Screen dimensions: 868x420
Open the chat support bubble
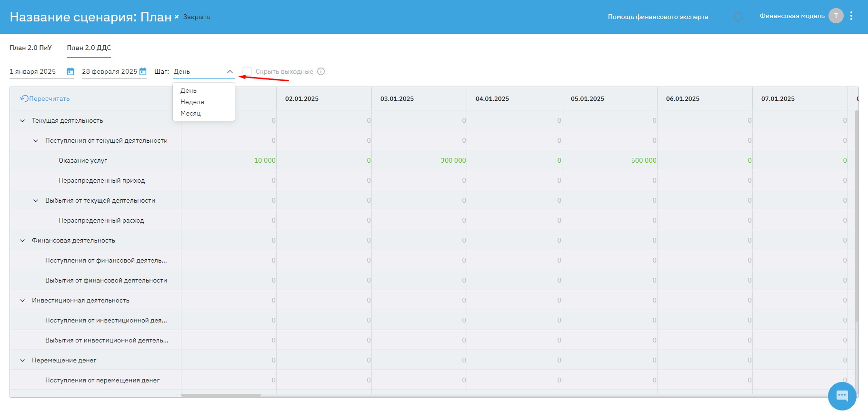pos(842,396)
